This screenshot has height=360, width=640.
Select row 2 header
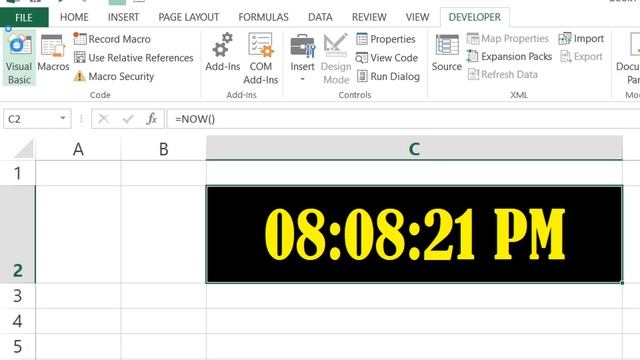18,234
